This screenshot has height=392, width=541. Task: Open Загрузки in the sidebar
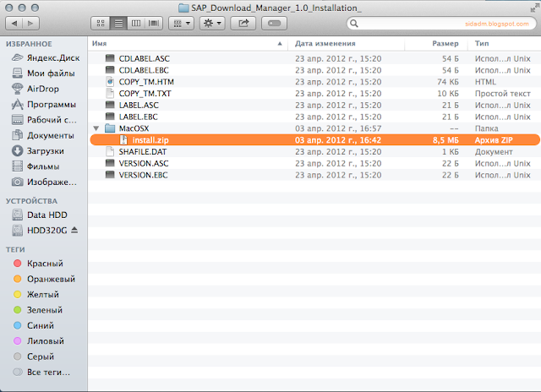pyautogui.click(x=38, y=151)
